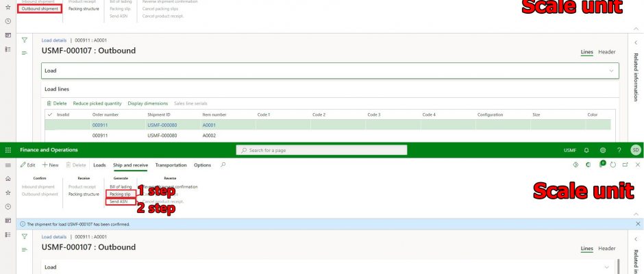Refresh the page in lower window
Image resolution: width=644 pixels, height=274 pixels.
pos(612,164)
